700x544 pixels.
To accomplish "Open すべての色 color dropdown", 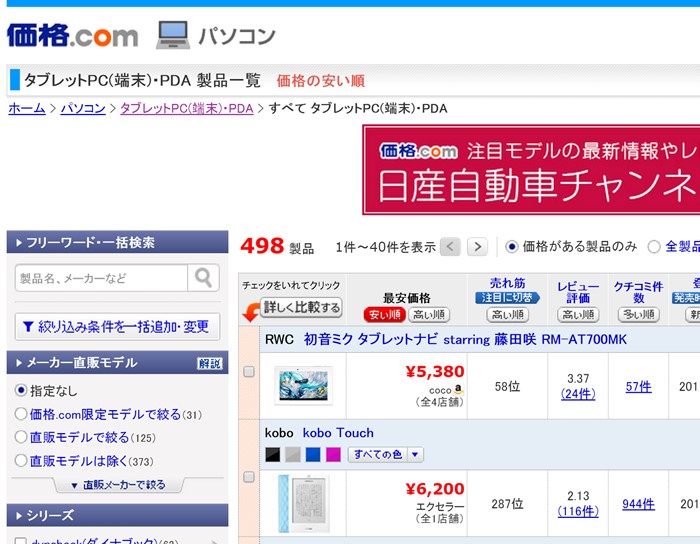I will pos(386,455).
